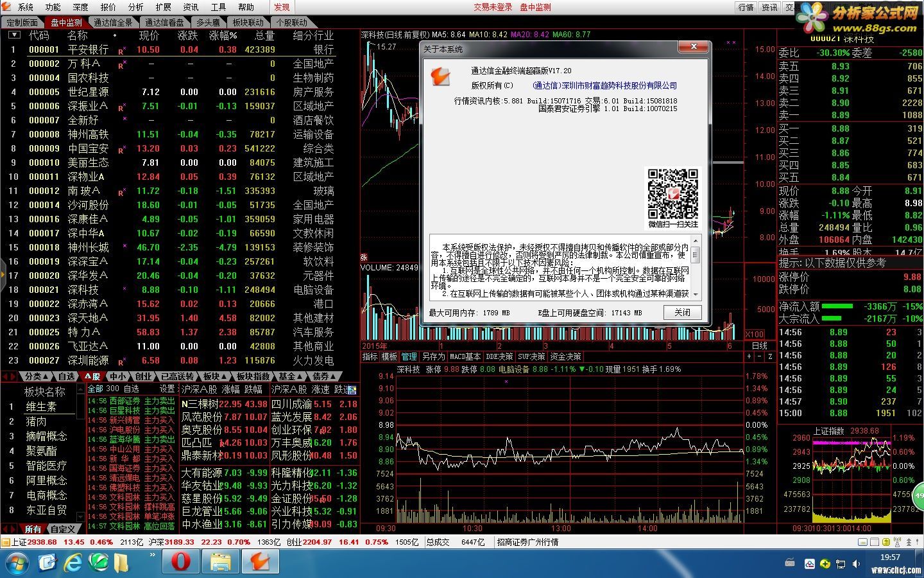The width and height of the screenshot is (924, 578).
Task: Select the 猪肉 sector in 板块名称 list
Action: (36, 422)
